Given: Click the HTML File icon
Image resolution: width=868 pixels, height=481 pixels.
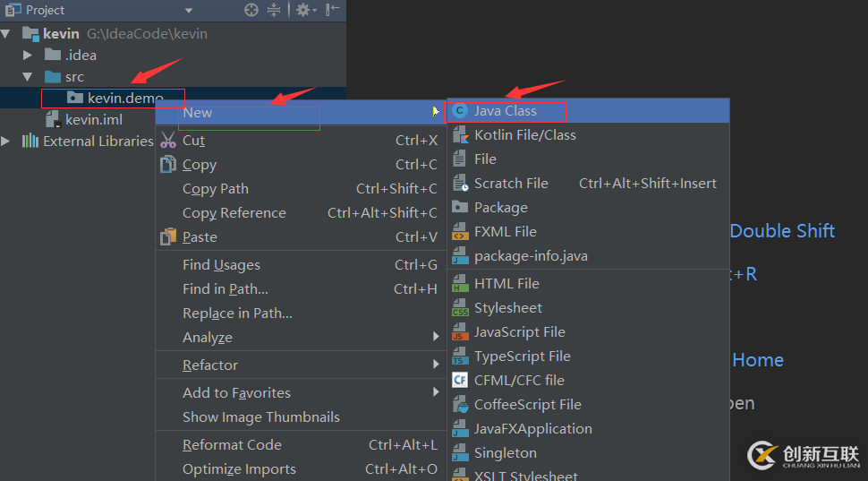Looking at the screenshot, I should click(x=460, y=284).
